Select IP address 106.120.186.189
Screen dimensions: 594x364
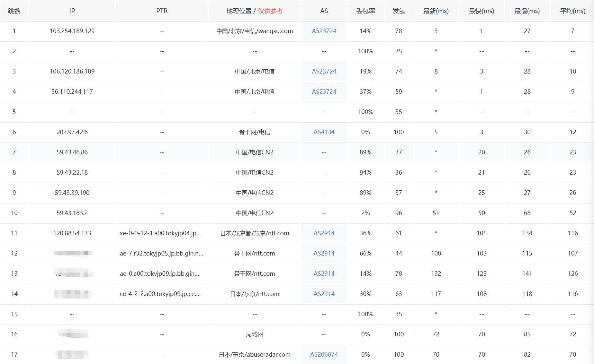(72, 71)
